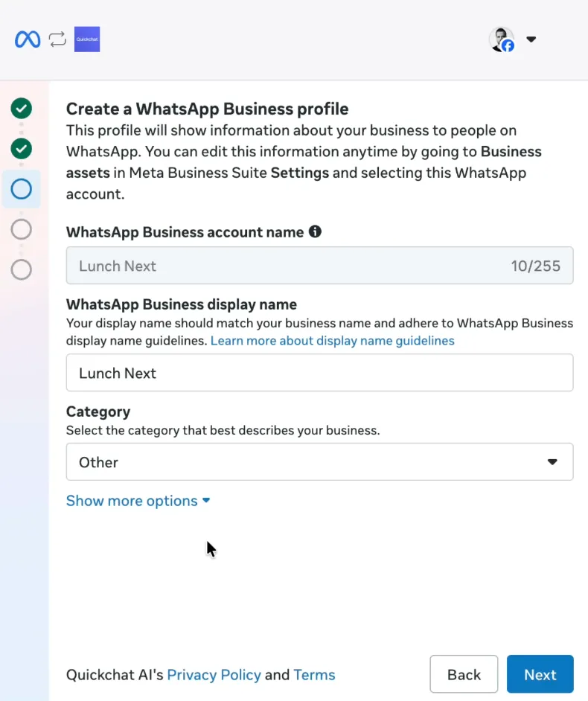Expand Show more options

(x=138, y=501)
